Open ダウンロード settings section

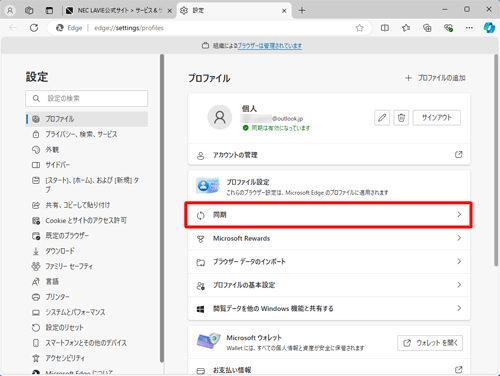click(87, 251)
